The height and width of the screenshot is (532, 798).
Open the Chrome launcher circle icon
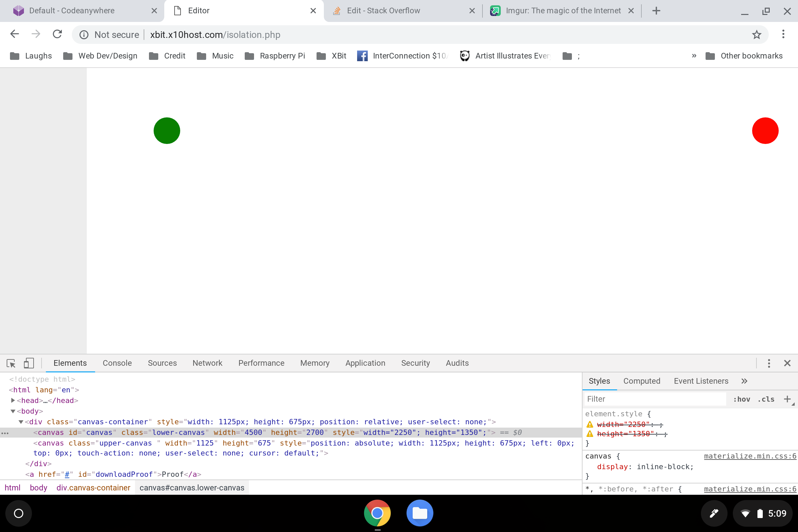(19, 513)
